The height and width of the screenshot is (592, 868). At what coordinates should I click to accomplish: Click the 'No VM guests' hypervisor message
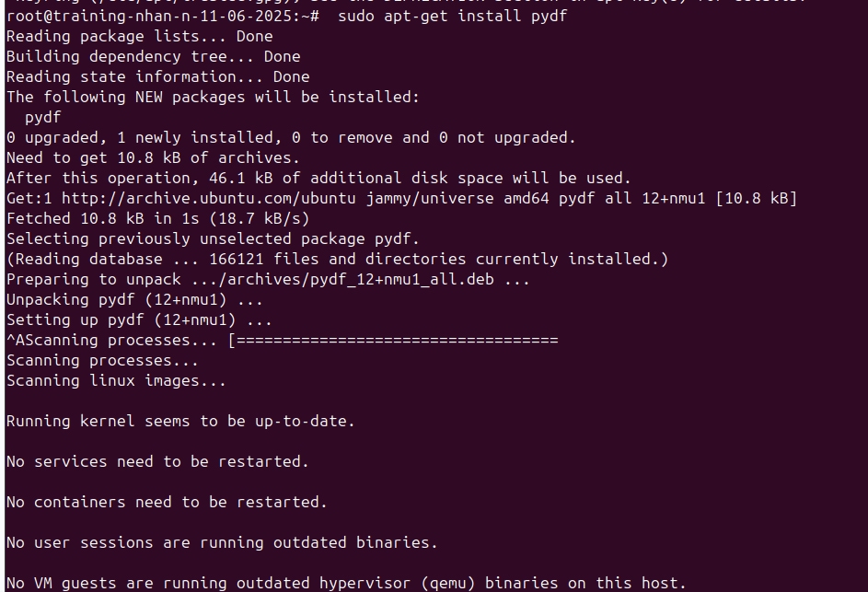[346, 584]
